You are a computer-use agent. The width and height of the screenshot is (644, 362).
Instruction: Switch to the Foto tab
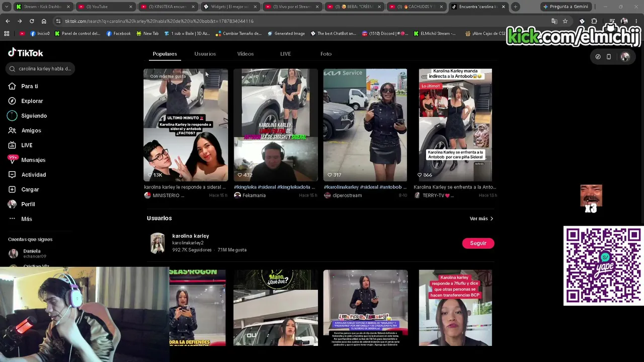(x=326, y=54)
